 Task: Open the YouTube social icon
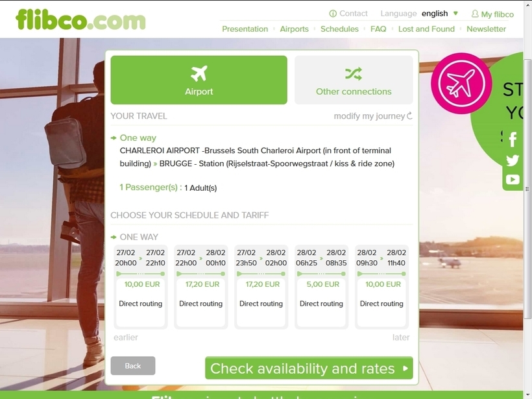[x=513, y=179]
